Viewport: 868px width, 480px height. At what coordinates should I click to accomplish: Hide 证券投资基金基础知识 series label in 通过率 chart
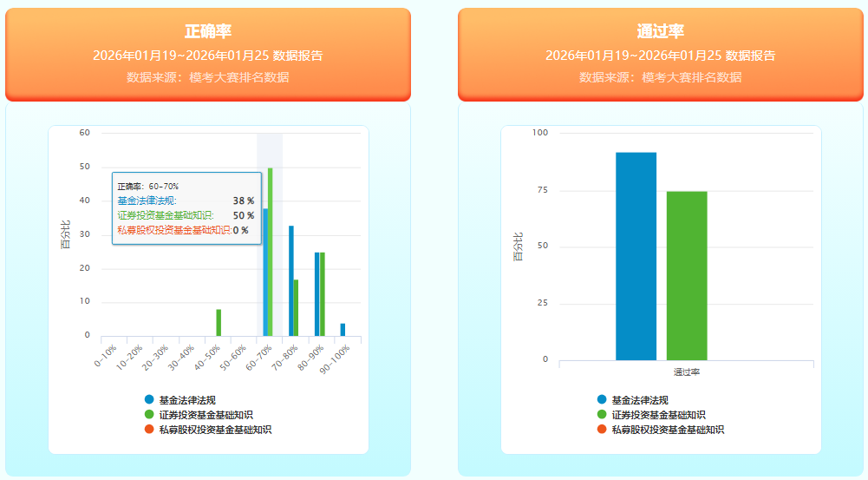click(658, 415)
